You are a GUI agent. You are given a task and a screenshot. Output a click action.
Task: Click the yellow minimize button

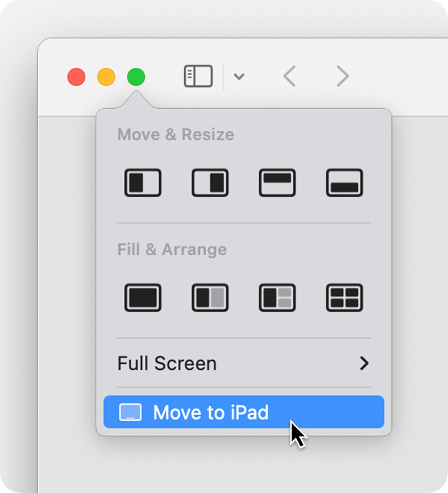click(x=106, y=77)
